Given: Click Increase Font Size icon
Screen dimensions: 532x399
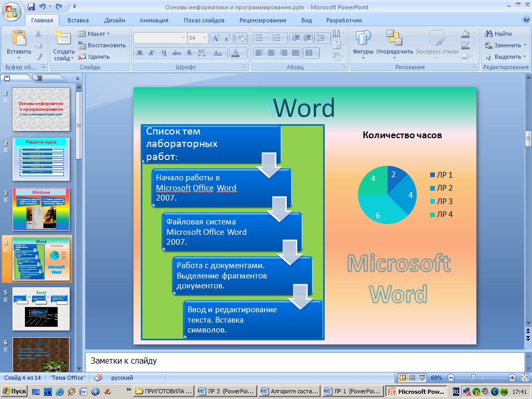Looking at the screenshot, I should (x=216, y=38).
